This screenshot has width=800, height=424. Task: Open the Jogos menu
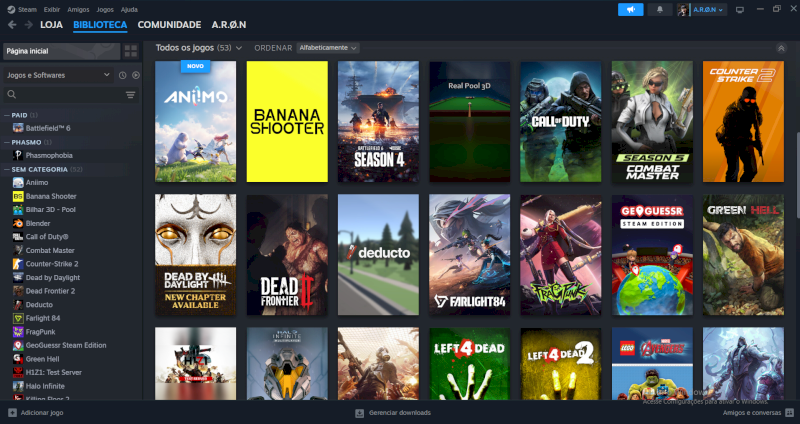[105, 10]
